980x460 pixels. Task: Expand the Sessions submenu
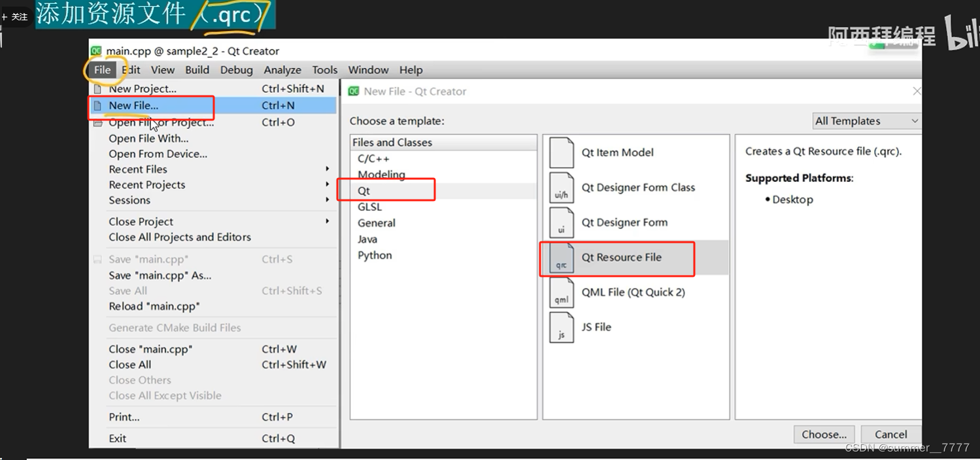tap(327, 200)
